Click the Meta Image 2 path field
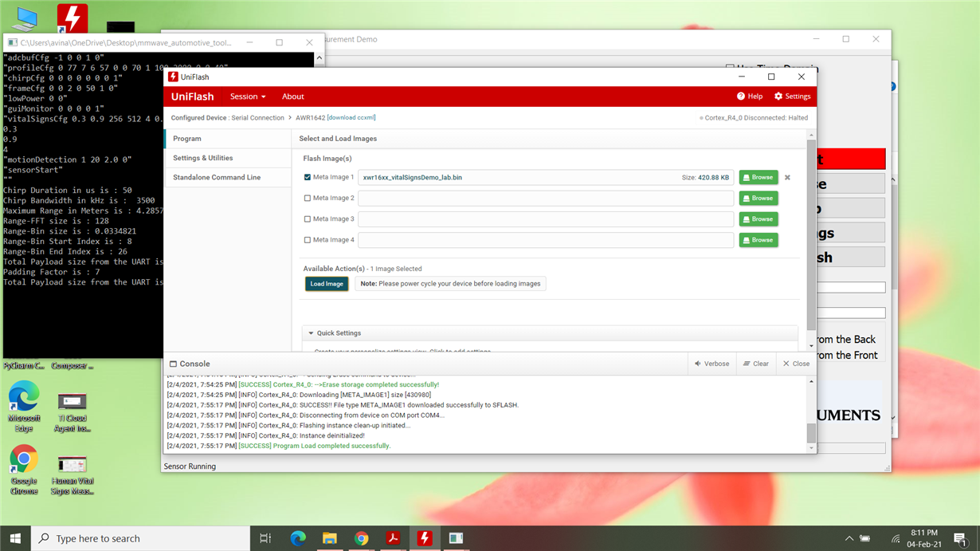 546,199
